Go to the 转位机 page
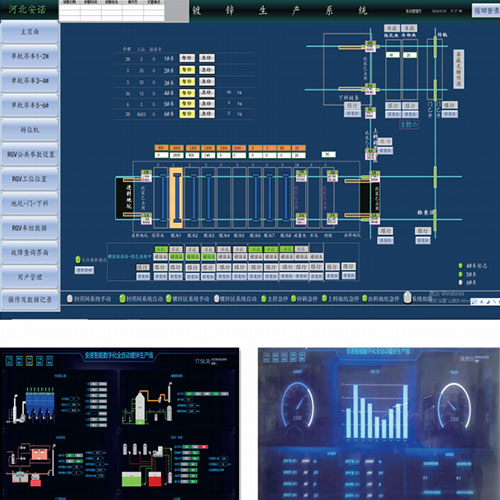This screenshot has width=500, height=500. (x=30, y=130)
